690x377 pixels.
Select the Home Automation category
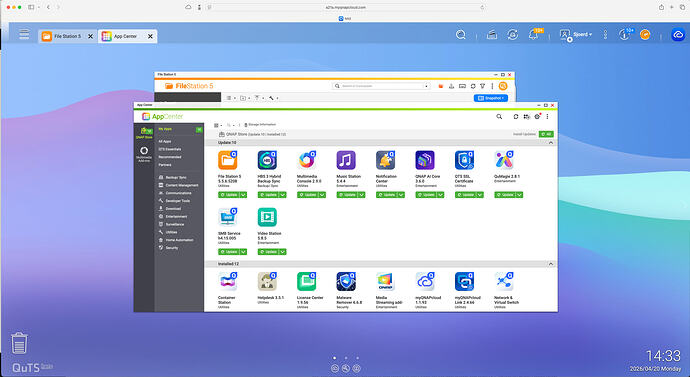tap(176, 240)
